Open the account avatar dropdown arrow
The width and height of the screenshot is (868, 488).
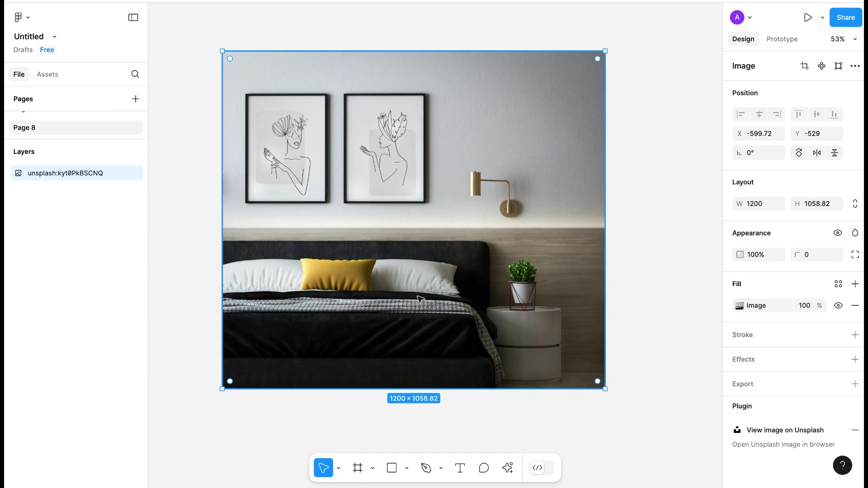750,17
